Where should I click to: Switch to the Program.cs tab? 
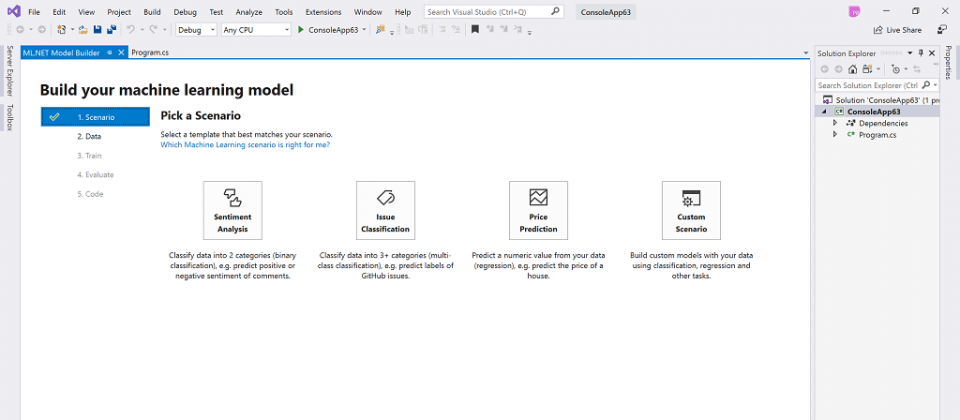(x=150, y=53)
